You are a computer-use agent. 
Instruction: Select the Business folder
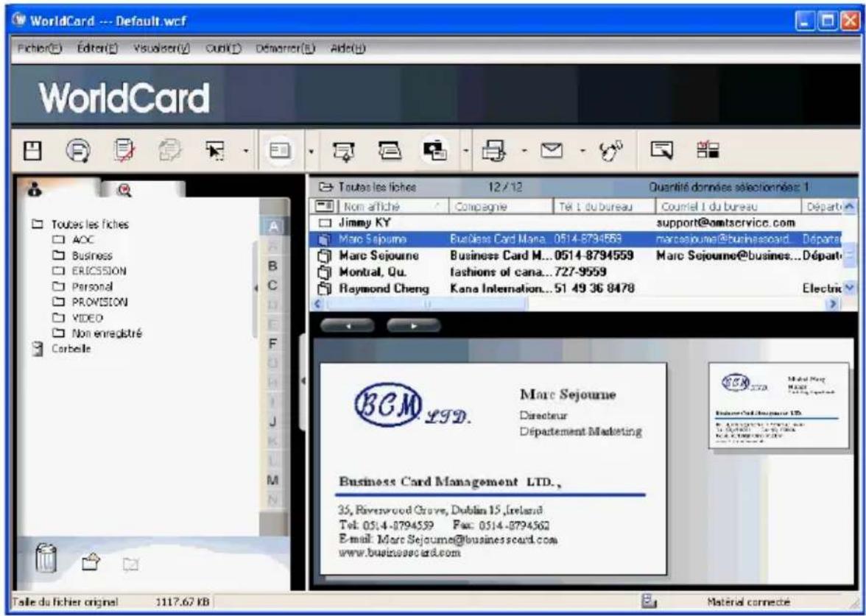91,255
